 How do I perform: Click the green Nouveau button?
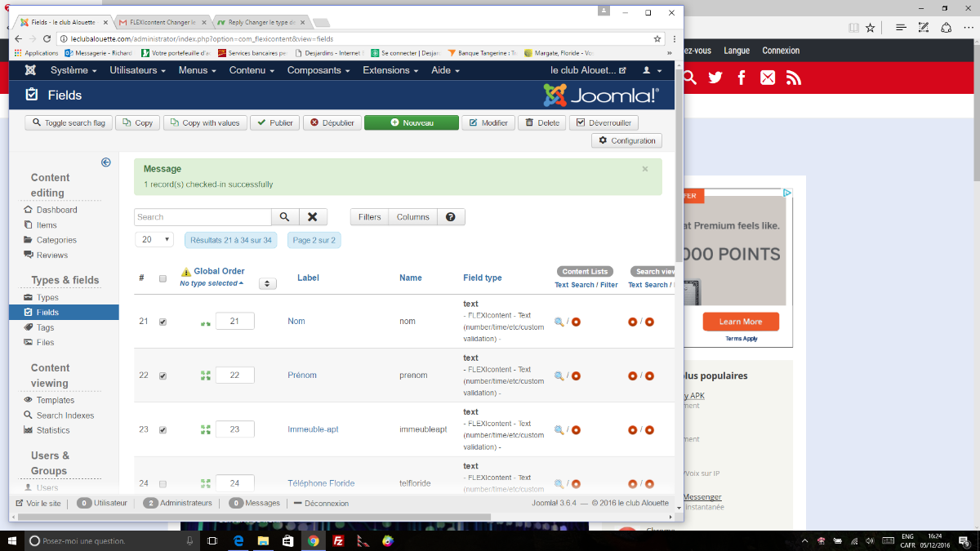(x=412, y=123)
